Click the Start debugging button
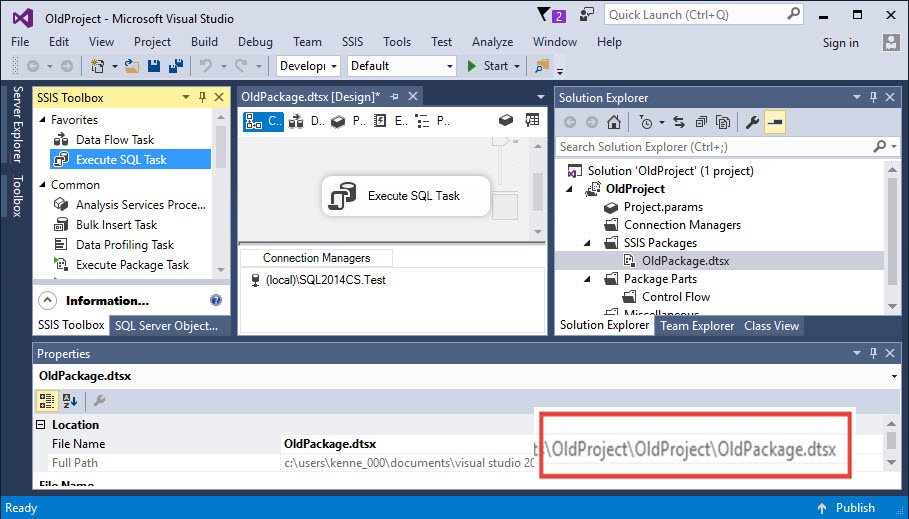Image resolution: width=909 pixels, height=519 pixels. [x=488, y=66]
